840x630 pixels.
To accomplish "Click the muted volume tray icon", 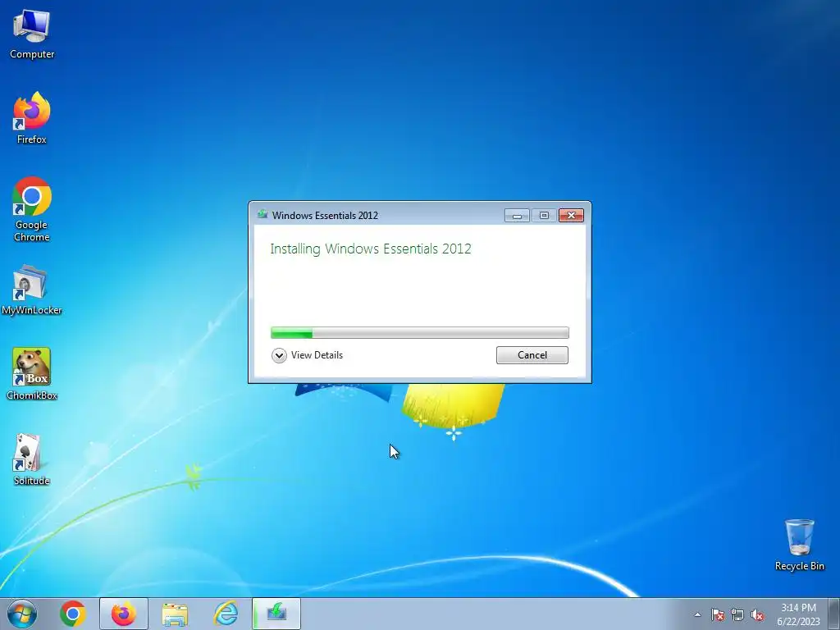I will pyautogui.click(x=757, y=614).
